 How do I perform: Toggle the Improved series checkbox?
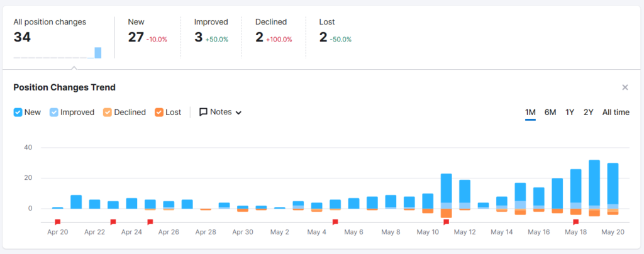pos(53,113)
